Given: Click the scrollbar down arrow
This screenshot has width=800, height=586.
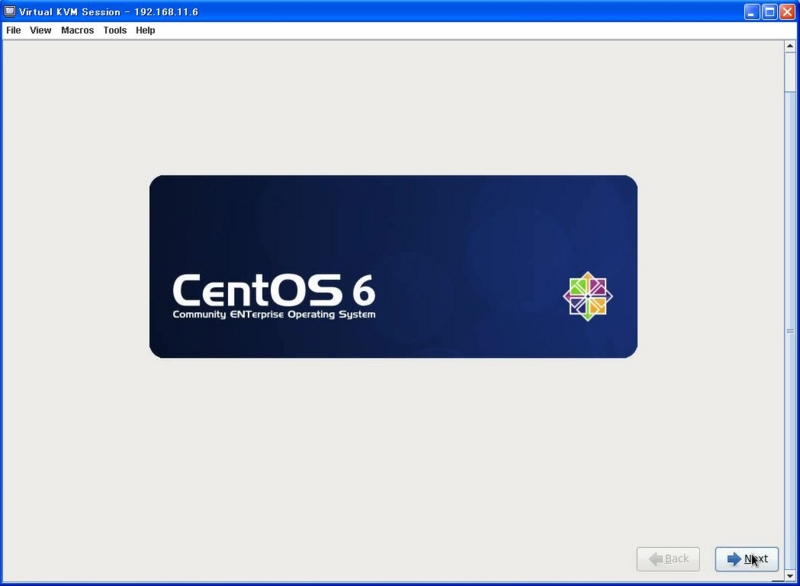Looking at the screenshot, I should (790, 576).
